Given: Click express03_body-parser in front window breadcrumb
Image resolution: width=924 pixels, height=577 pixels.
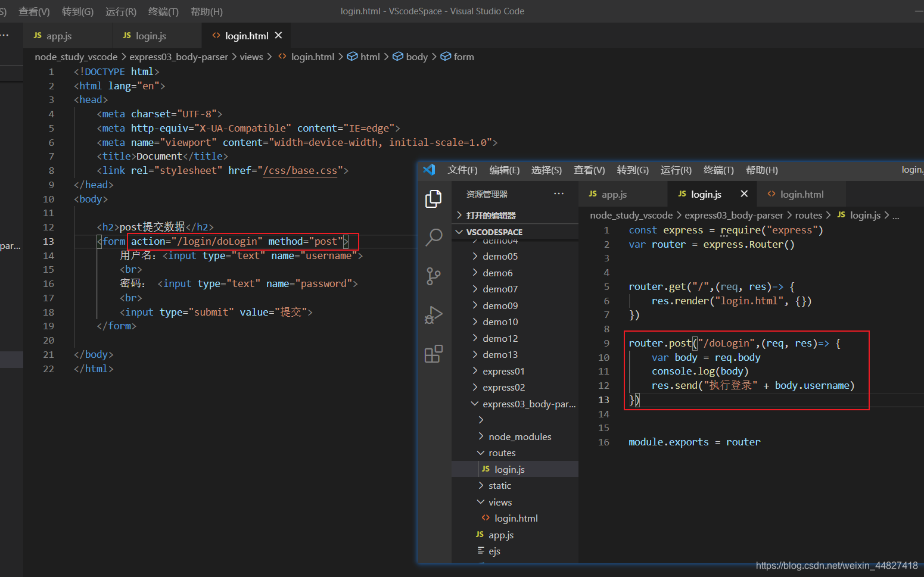Looking at the screenshot, I should 734,215.
